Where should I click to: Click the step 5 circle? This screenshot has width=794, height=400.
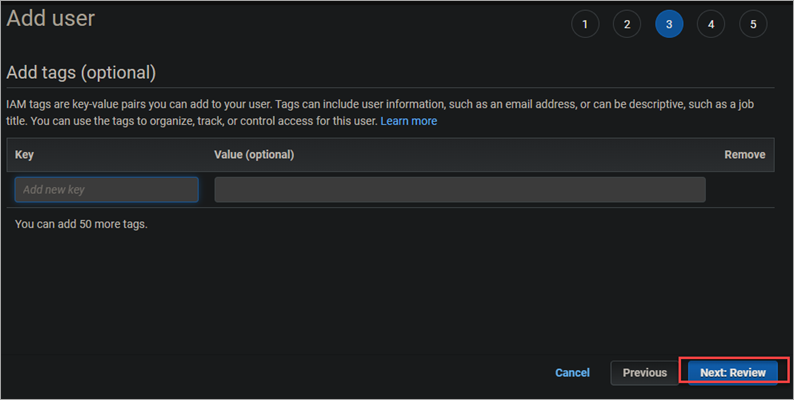753,24
